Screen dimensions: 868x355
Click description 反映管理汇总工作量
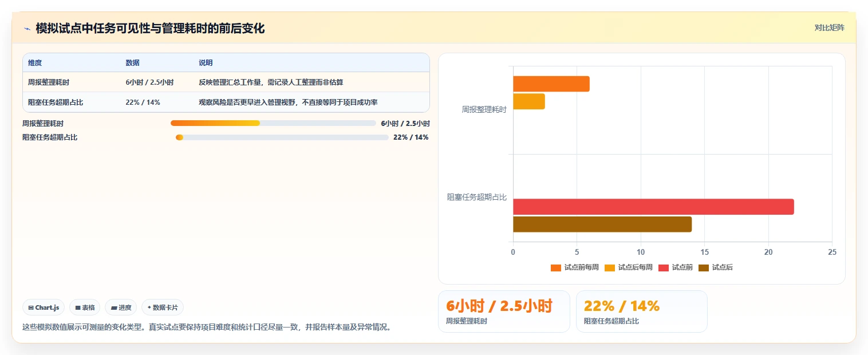click(271, 82)
